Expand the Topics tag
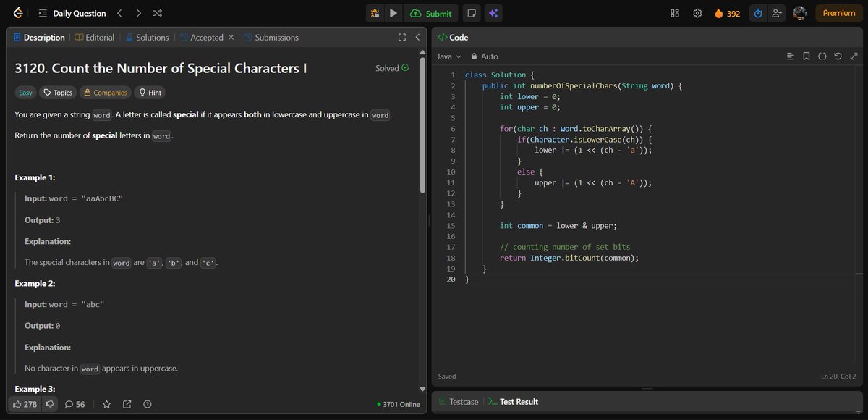 point(56,93)
